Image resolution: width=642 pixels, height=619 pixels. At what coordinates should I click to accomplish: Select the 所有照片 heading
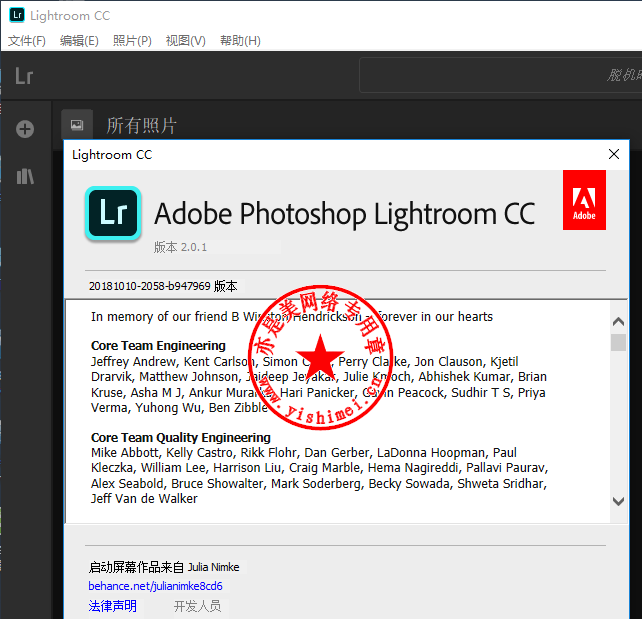tap(141, 125)
